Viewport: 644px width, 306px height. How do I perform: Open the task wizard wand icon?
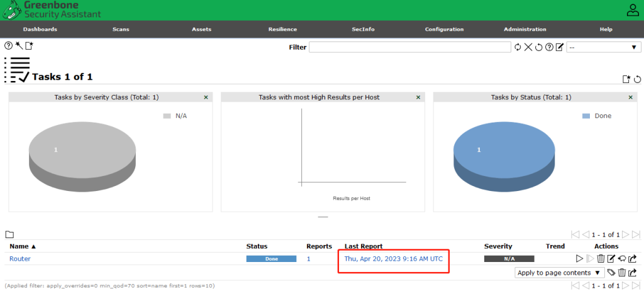point(19,46)
